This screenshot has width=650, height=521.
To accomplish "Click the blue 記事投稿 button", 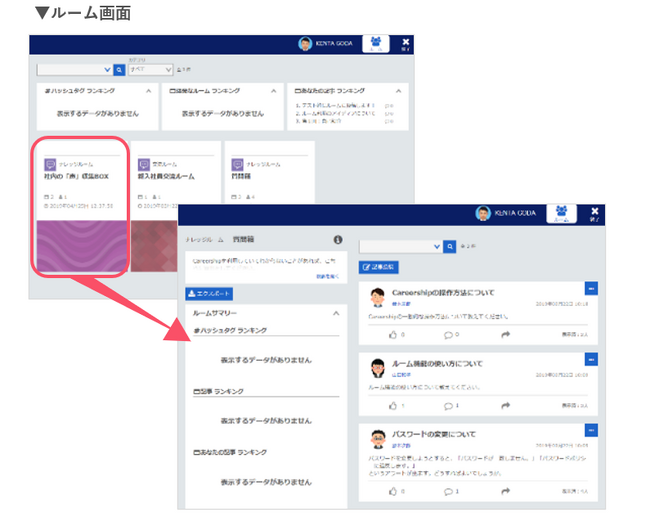I will point(378,267).
